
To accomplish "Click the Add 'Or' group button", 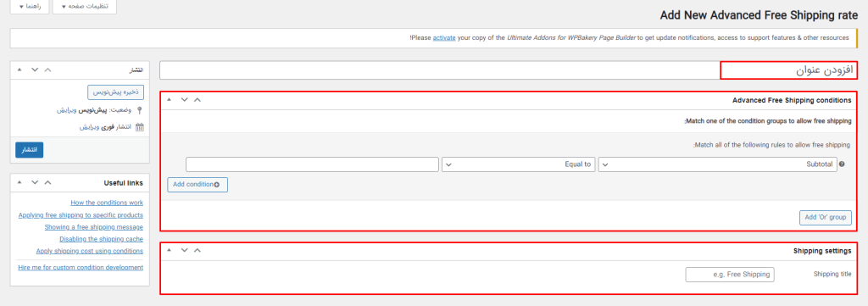I will click(826, 218).
